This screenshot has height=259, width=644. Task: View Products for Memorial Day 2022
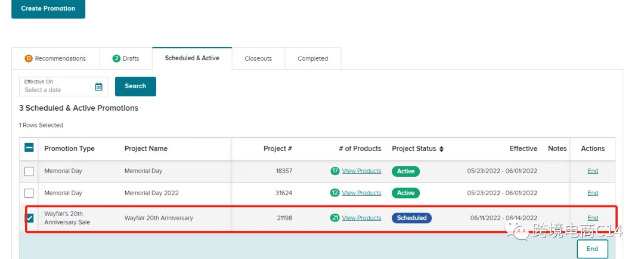[x=361, y=192]
